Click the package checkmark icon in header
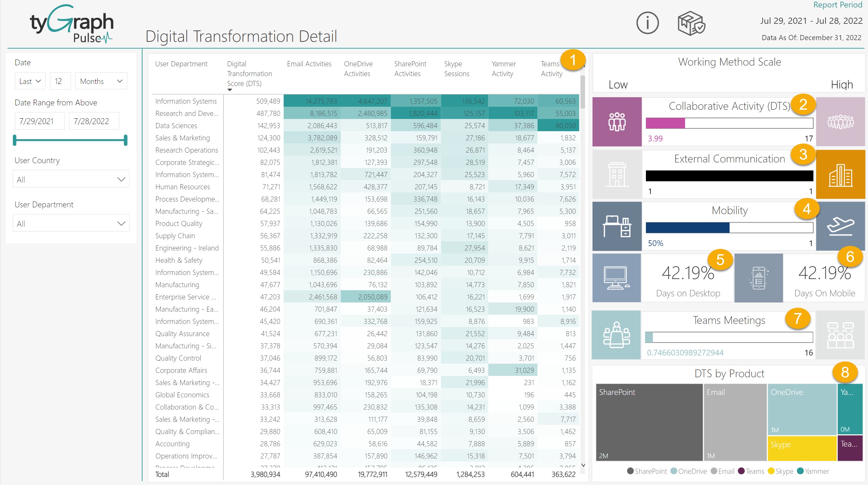The image size is (868, 485). tap(691, 23)
